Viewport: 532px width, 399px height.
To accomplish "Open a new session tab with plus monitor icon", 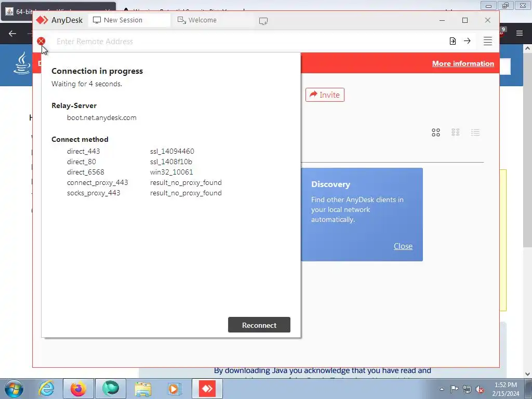I will pos(263,21).
